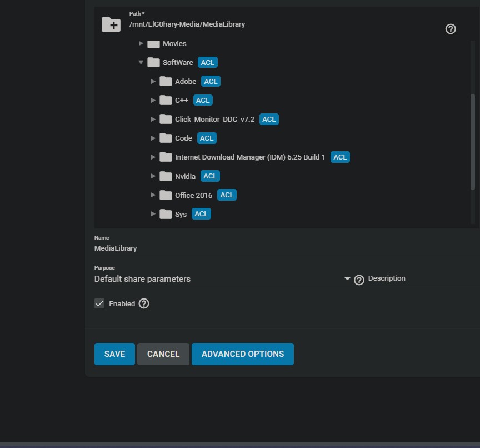Select the Code folder name
Image resolution: width=480 pixels, height=448 pixels.
click(x=183, y=138)
